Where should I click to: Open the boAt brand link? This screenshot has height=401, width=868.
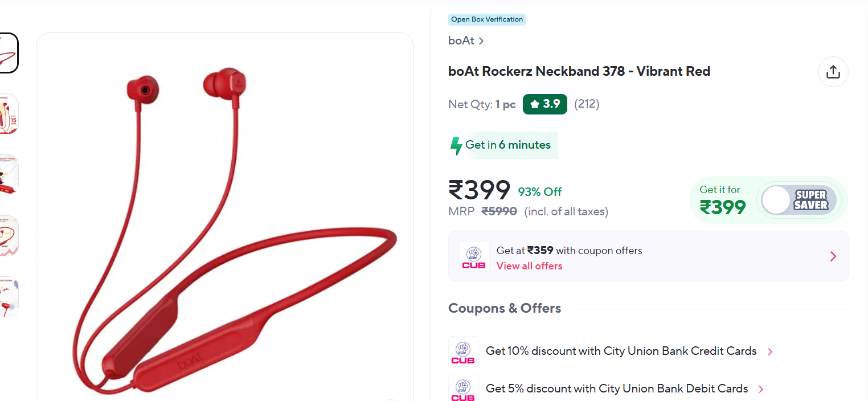[x=461, y=41]
